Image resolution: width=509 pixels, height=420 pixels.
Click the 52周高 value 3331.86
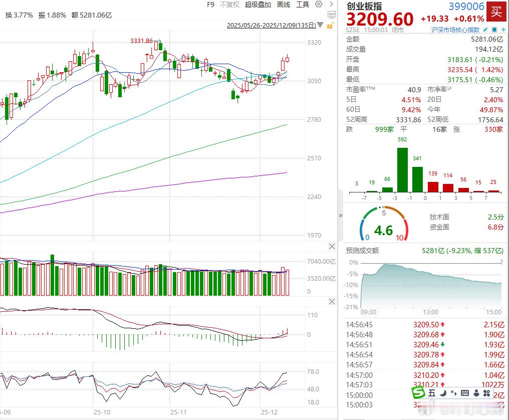coord(408,120)
